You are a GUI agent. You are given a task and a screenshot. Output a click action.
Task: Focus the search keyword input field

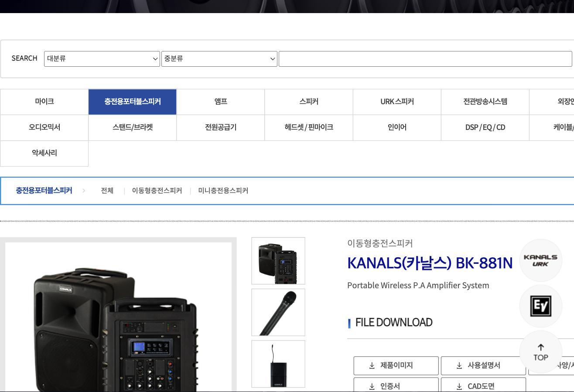(x=425, y=59)
